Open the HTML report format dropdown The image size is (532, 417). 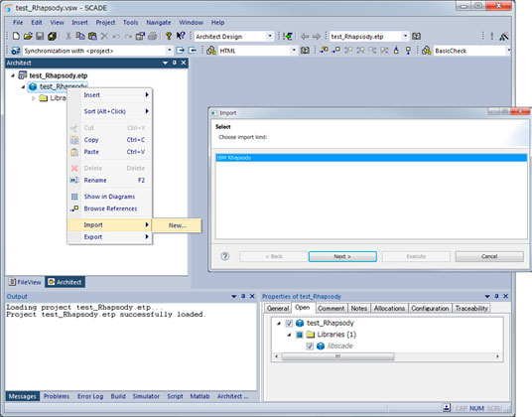294,51
